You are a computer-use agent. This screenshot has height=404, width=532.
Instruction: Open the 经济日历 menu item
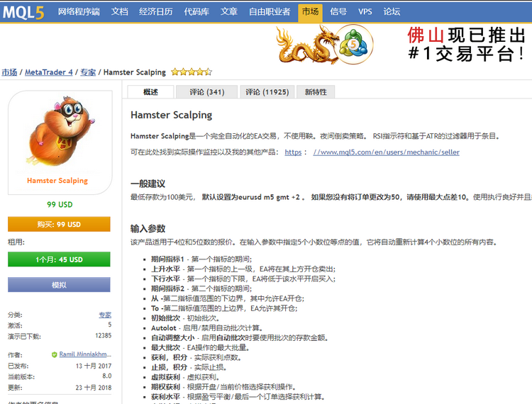pyautogui.click(x=156, y=12)
